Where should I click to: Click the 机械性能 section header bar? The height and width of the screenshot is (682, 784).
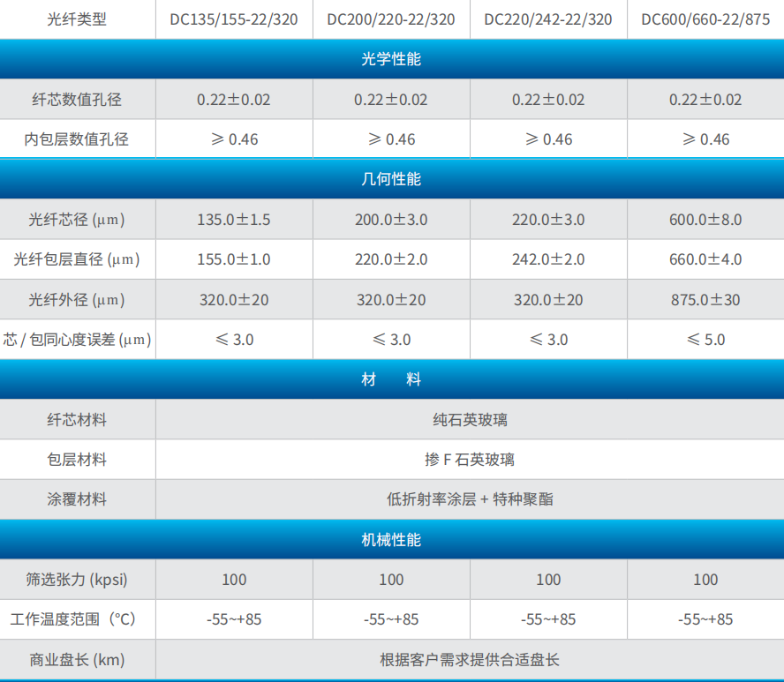point(392,539)
